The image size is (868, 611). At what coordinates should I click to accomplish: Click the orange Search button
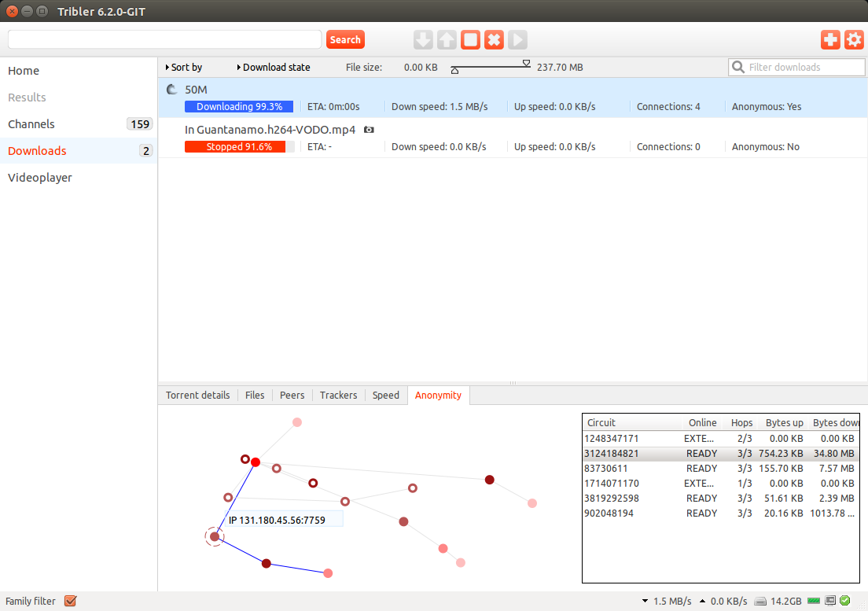click(x=345, y=40)
